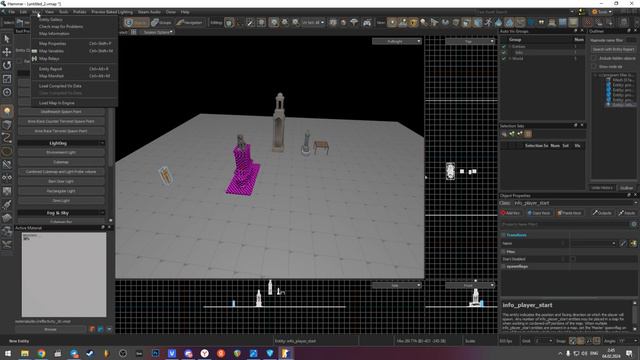
Task: Click the running figure view icon
Action: click(x=488, y=23)
